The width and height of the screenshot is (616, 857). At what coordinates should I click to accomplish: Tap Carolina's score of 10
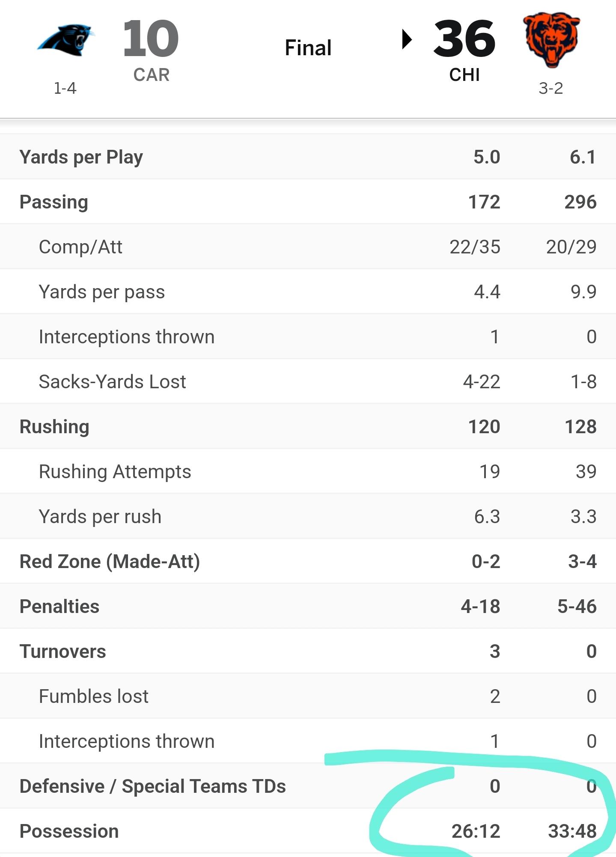(x=151, y=39)
